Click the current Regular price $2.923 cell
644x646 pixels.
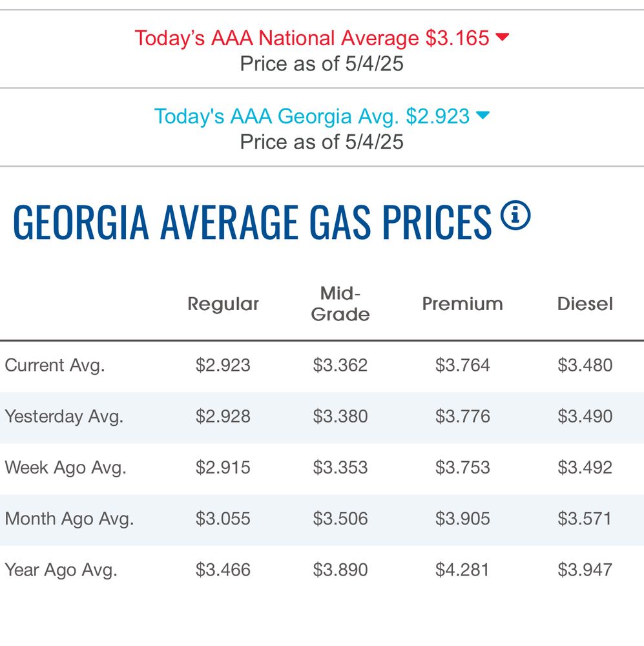tap(223, 366)
